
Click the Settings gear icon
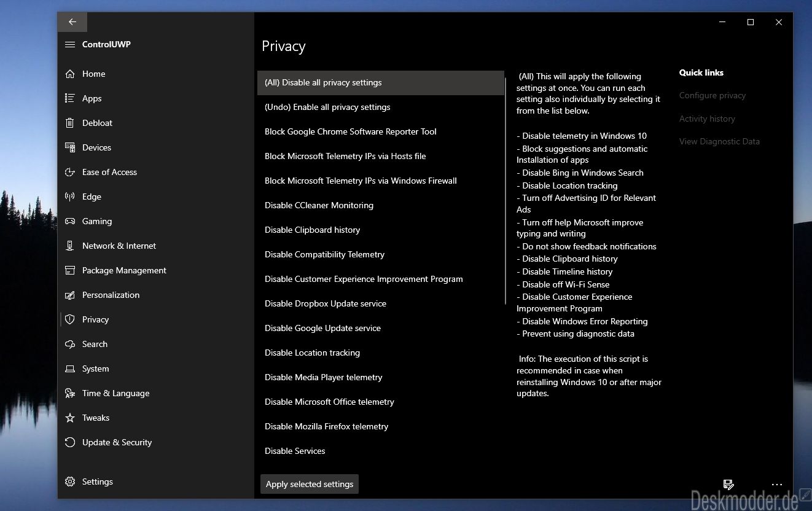tap(70, 482)
